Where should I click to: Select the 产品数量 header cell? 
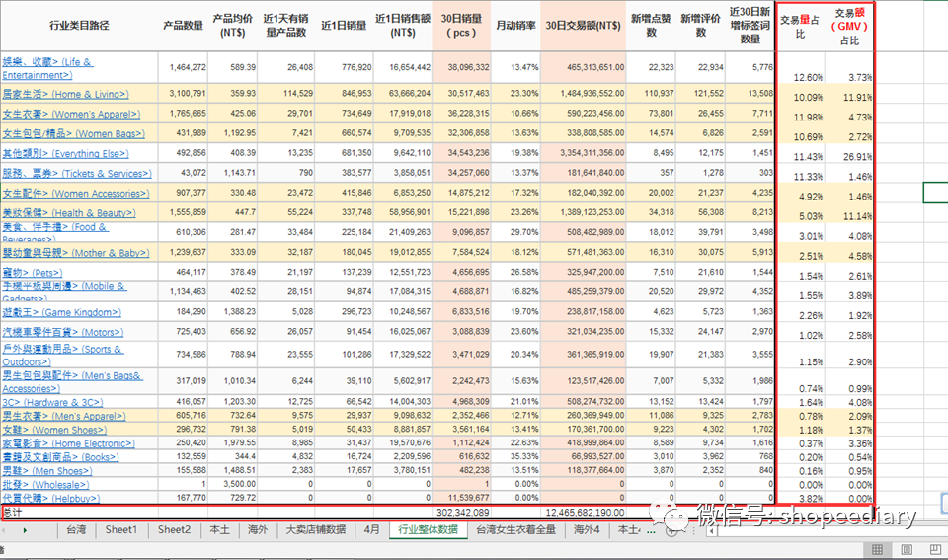point(184,26)
